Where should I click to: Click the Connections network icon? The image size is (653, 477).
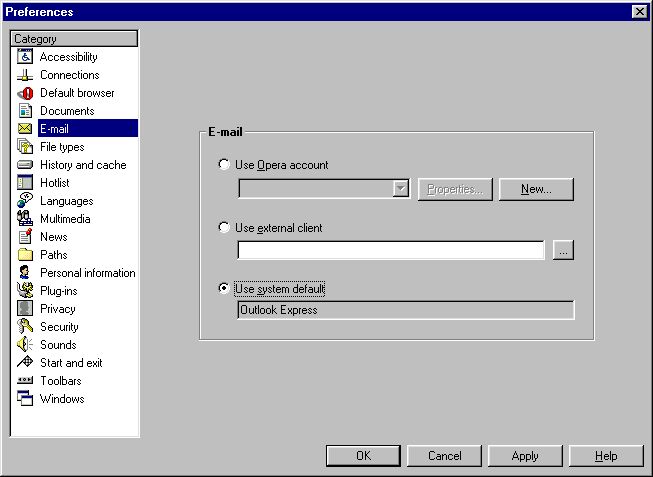pyautogui.click(x=25, y=75)
